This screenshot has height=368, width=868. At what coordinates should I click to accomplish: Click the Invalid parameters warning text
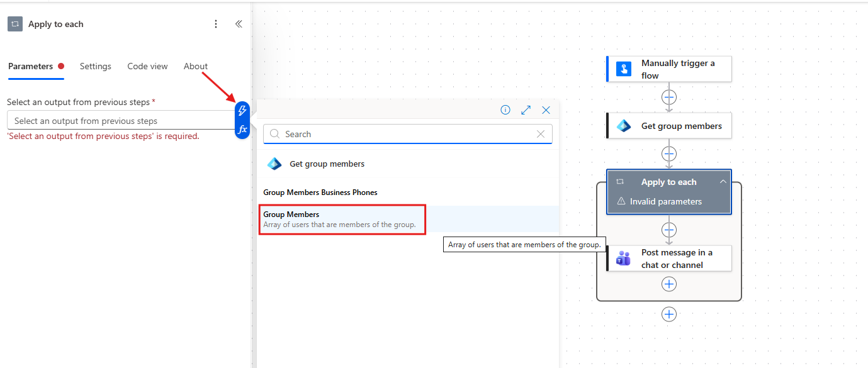[666, 201]
